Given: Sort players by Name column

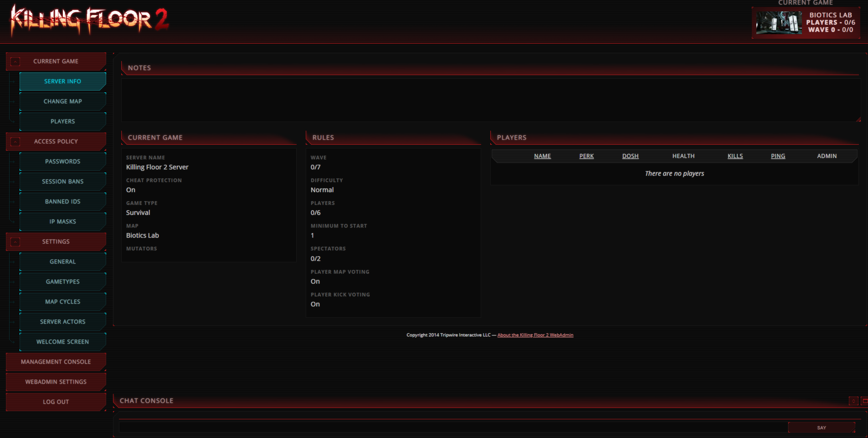Looking at the screenshot, I should tap(542, 156).
